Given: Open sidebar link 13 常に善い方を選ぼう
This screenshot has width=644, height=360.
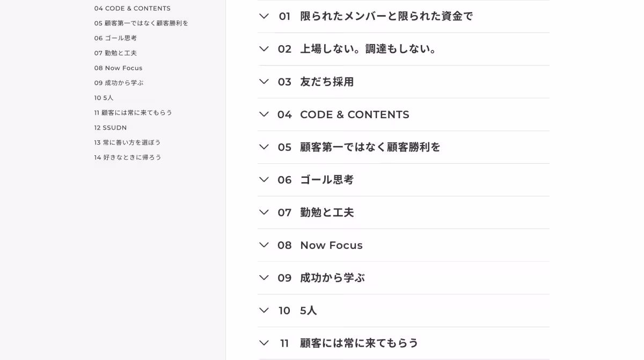Looking at the screenshot, I should point(127,142).
